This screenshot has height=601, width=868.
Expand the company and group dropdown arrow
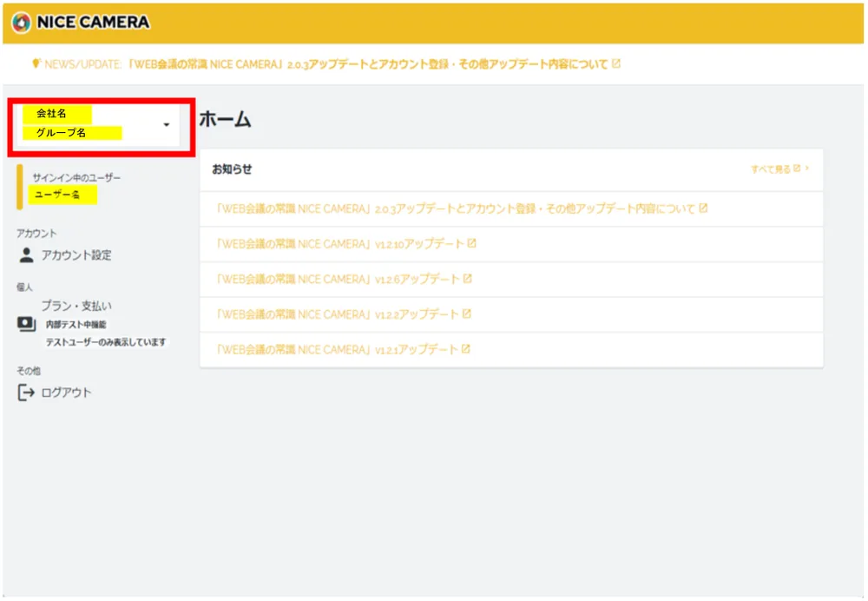pyautogui.click(x=166, y=125)
